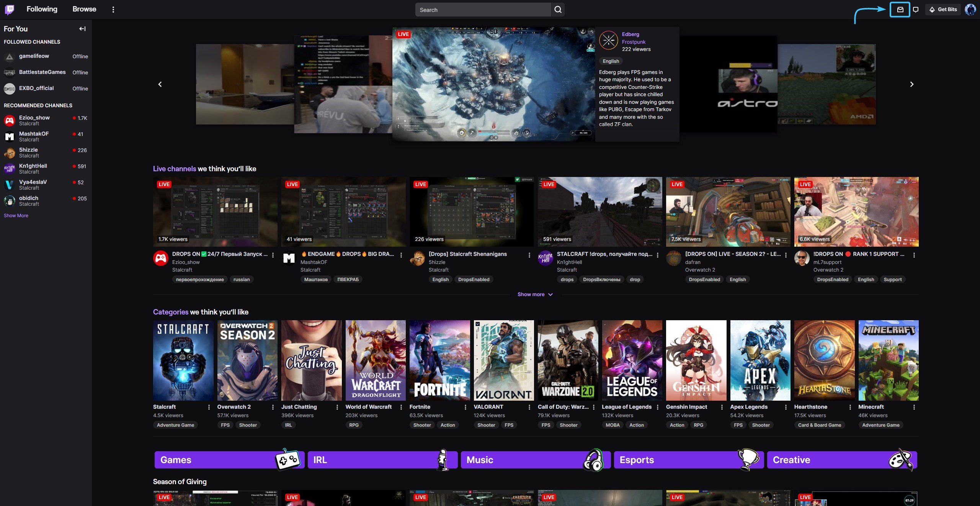The height and width of the screenshot is (506, 980).
Task: Select the russian tag under Ezioo_show
Action: [242, 280]
